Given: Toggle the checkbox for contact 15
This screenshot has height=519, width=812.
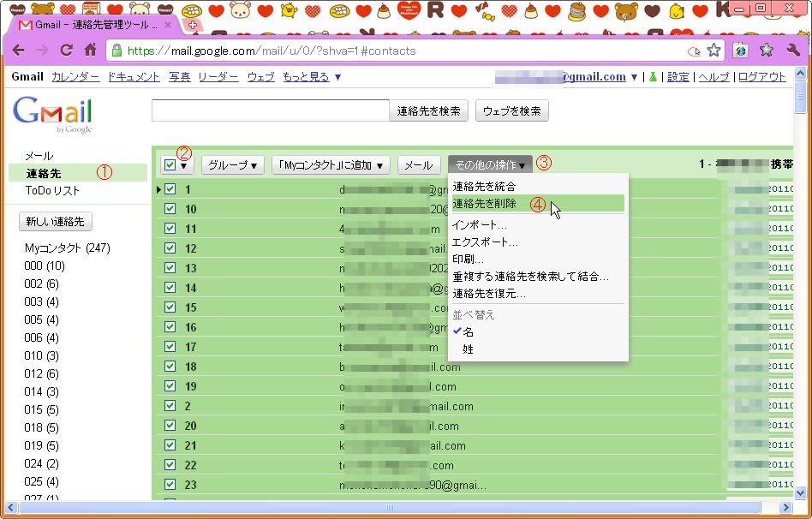Looking at the screenshot, I should 170,307.
